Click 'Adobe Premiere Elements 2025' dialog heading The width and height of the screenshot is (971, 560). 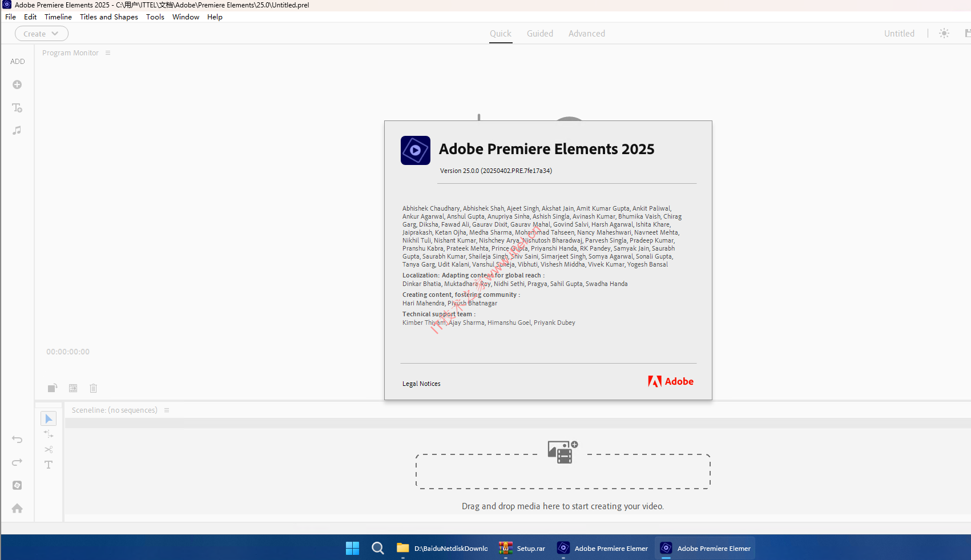(547, 149)
